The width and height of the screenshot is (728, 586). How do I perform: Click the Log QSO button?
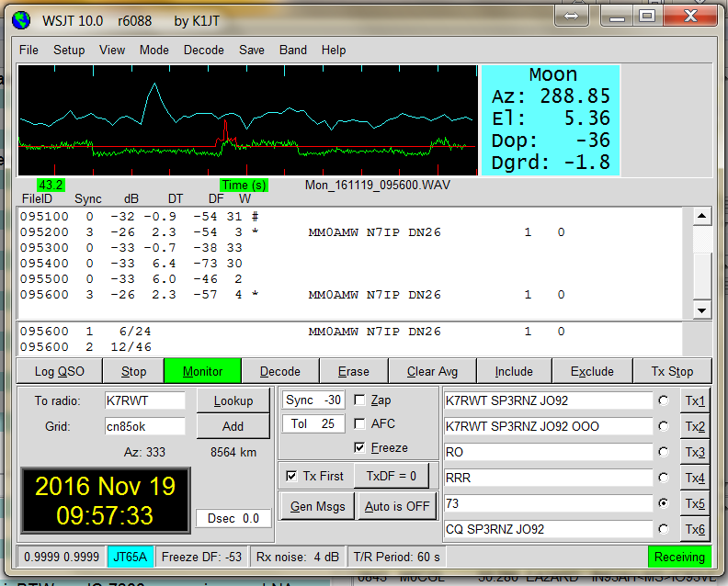click(x=60, y=371)
